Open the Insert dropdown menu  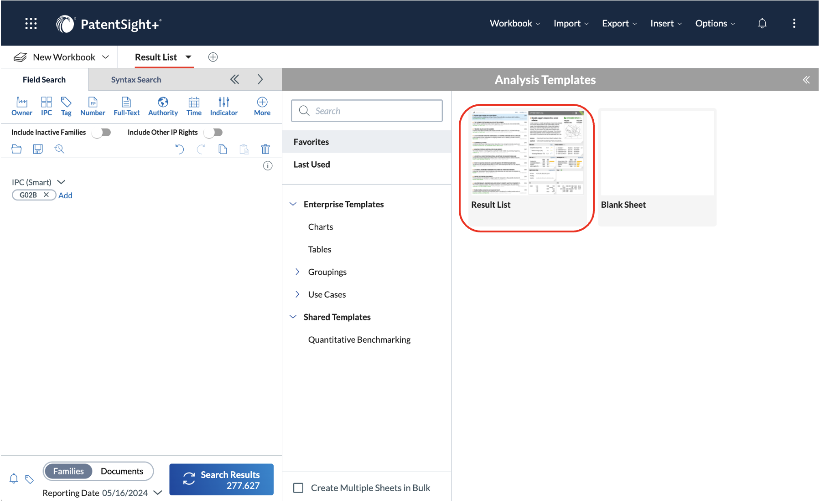(x=666, y=23)
